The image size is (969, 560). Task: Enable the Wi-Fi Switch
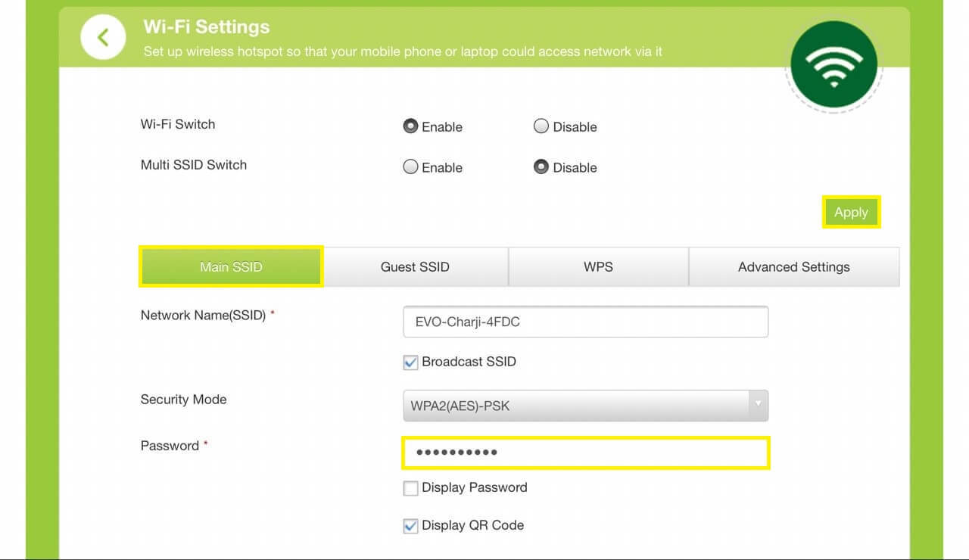coord(410,126)
